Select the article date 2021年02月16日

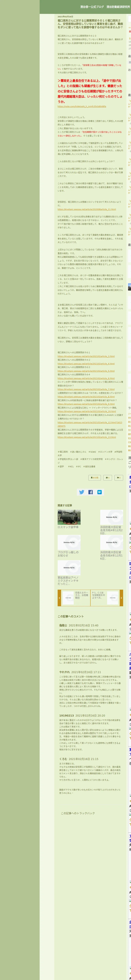coord(65,17)
